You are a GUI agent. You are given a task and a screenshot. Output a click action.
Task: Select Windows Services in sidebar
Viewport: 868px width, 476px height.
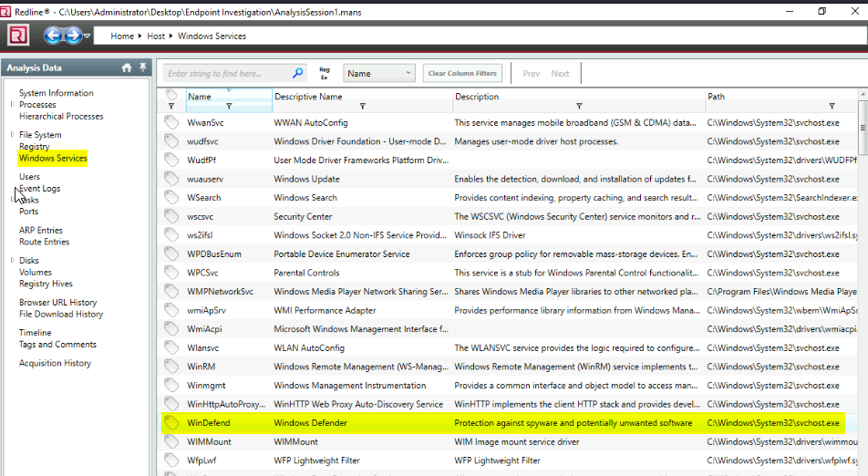[x=53, y=159]
